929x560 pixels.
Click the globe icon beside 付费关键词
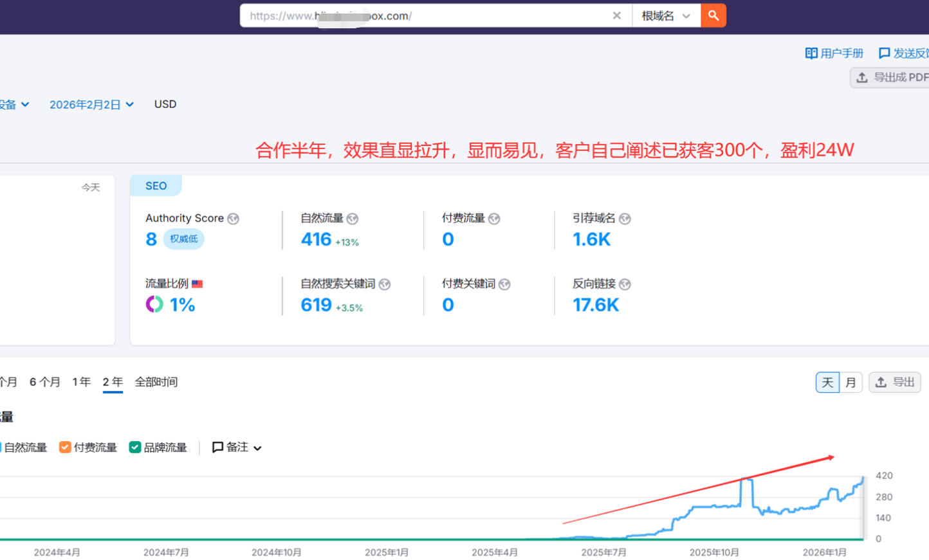pyautogui.click(x=504, y=284)
